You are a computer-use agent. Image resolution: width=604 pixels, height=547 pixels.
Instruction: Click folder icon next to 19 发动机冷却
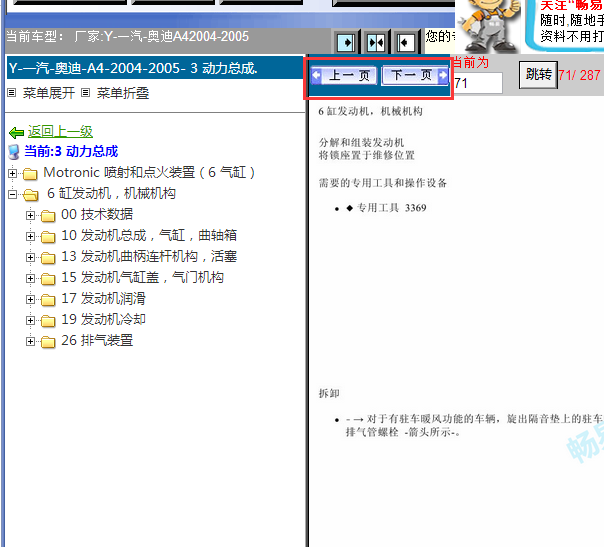(x=48, y=321)
